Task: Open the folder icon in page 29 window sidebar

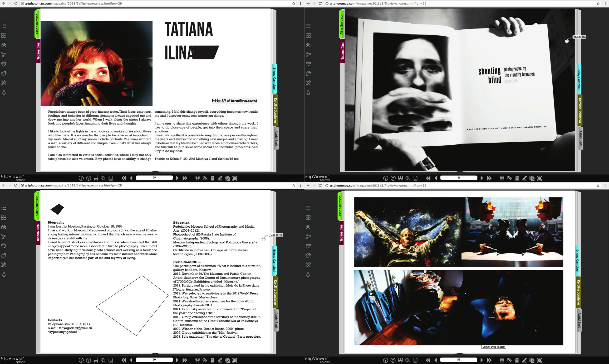Action: (x=4, y=73)
